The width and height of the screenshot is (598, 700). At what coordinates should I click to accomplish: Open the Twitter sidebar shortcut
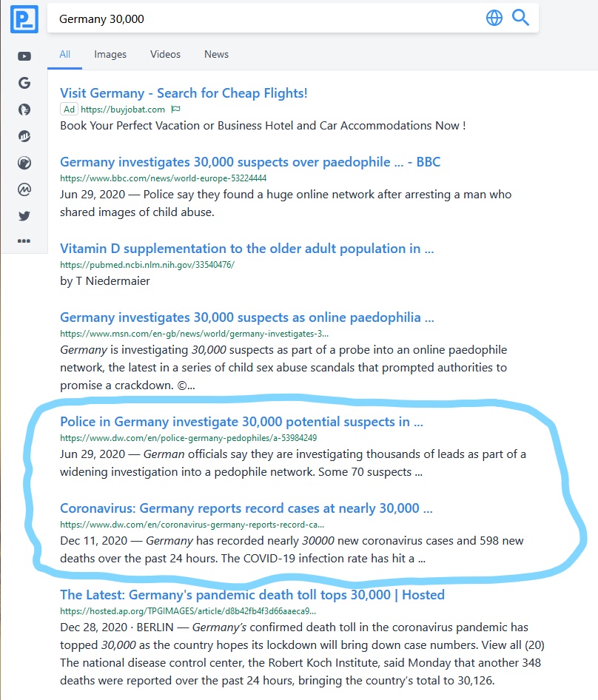click(x=24, y=216)
